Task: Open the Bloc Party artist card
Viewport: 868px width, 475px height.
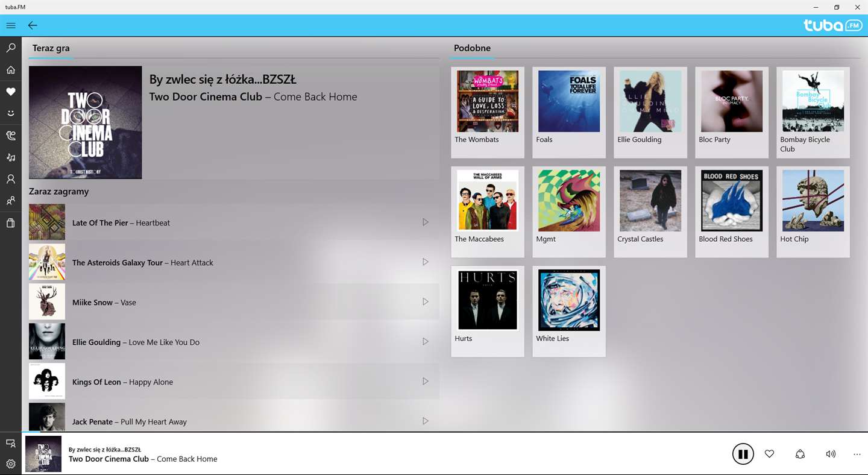Action: (x=732, y=112)
